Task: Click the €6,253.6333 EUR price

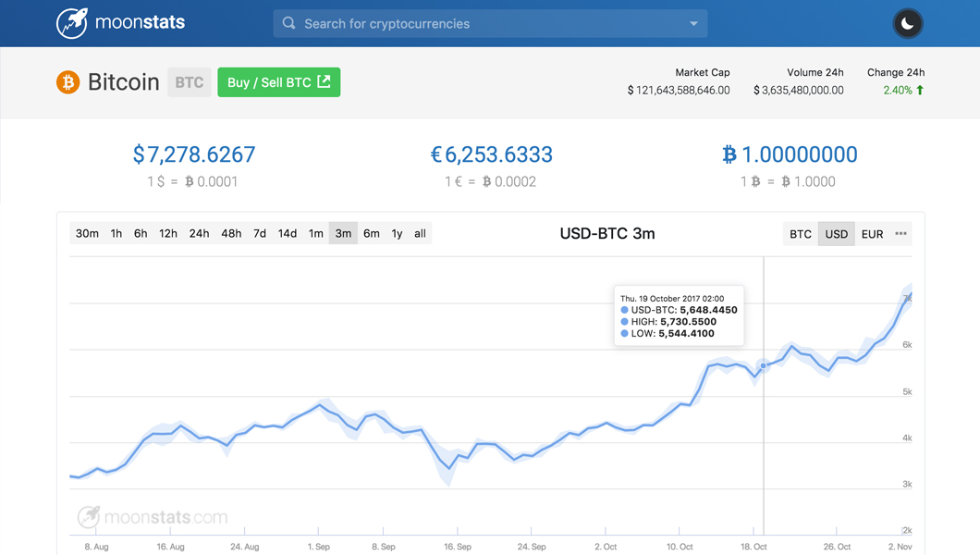Action: (491, 154)
